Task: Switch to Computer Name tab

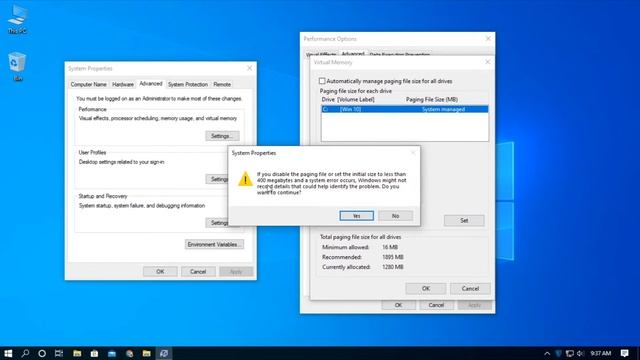Action: [x=89, y=84]
